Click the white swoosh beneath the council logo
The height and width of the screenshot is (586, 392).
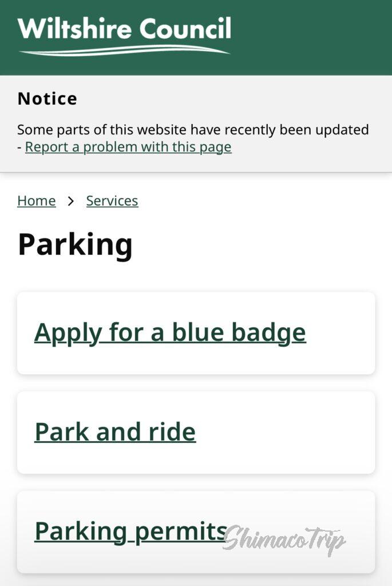tap(124, 51)
